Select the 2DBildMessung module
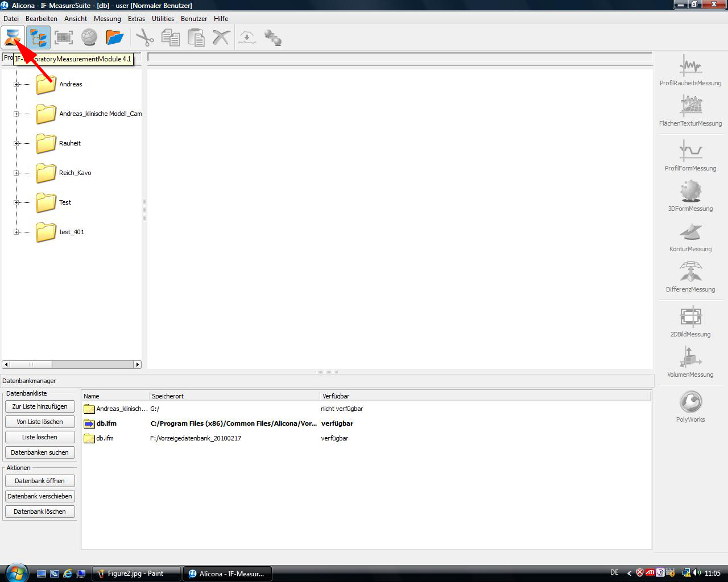This screenshot has height=582, width=728. pos(690,322)
